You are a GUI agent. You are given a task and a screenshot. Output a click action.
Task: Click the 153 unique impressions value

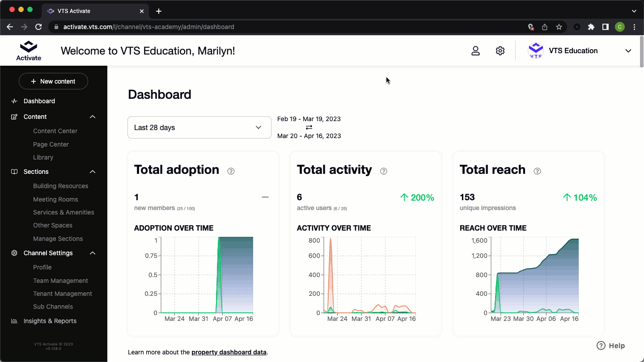467,197
